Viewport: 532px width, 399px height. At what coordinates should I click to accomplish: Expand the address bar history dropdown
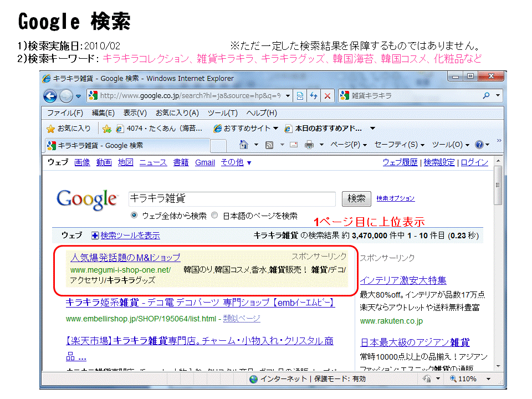tap(288, 96)
